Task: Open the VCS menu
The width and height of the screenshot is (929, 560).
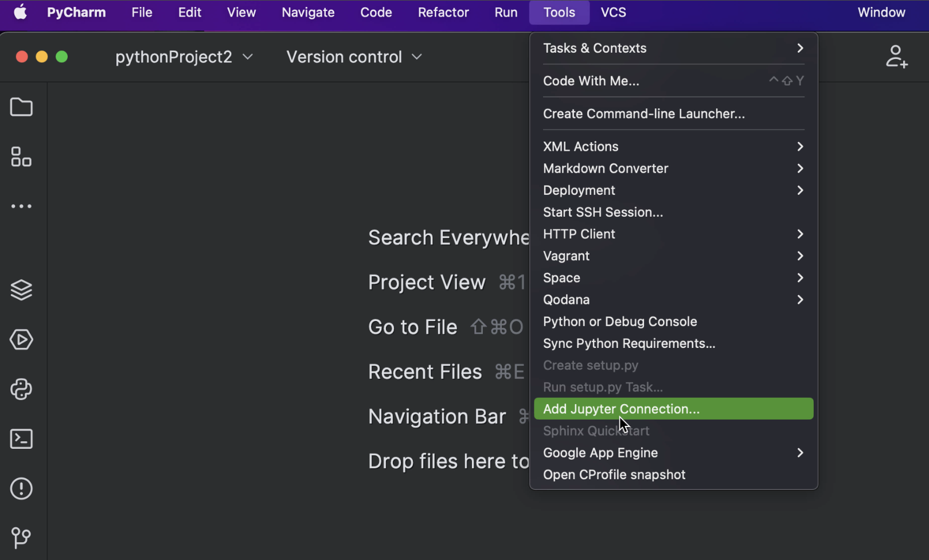Action: click(613, 12)
